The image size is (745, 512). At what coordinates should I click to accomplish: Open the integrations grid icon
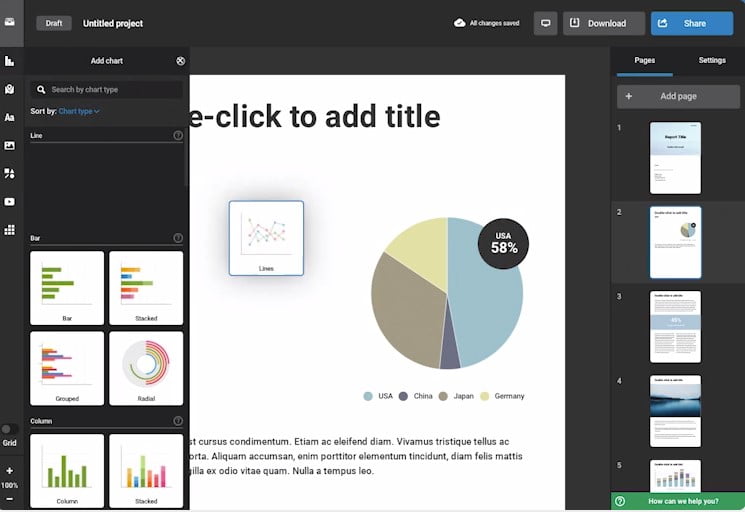pyautogui.click(x=10, y=230)
